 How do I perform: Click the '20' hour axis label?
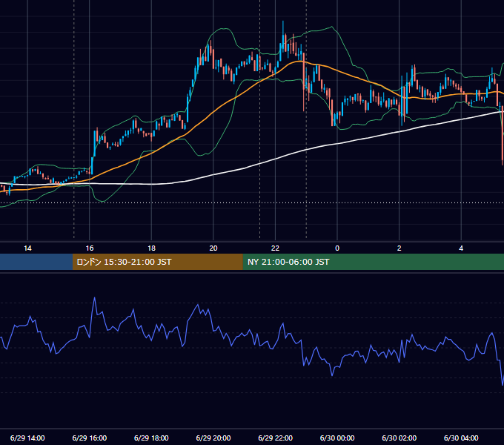click(213, 248)
